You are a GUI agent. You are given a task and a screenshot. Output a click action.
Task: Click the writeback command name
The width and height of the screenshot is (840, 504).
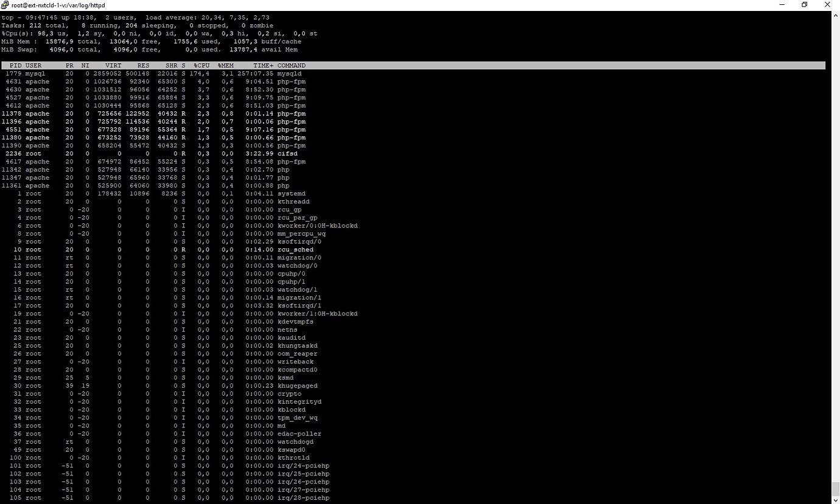pos(296,362)
